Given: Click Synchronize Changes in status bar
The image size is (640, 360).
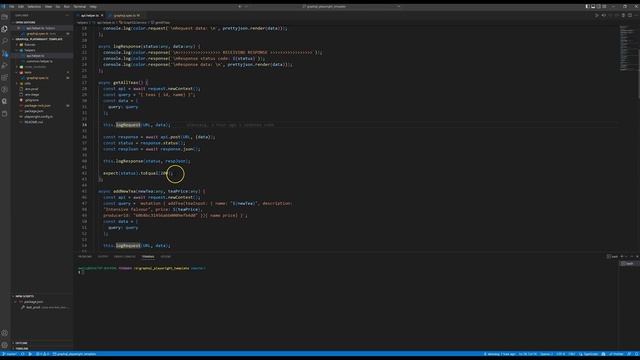Looking at the screenshot, I should click(22, 354).
